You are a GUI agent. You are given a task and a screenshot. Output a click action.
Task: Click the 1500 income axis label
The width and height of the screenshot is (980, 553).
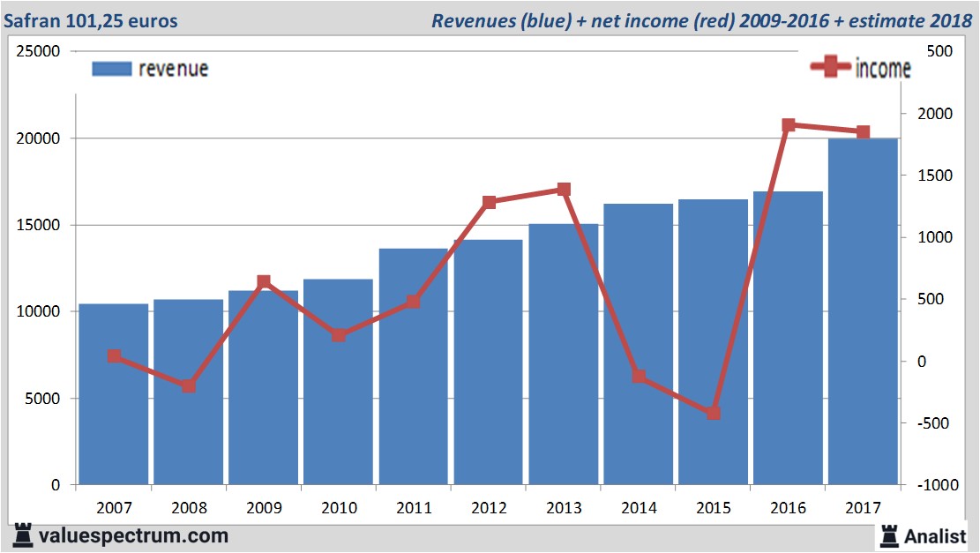[935, 176]
